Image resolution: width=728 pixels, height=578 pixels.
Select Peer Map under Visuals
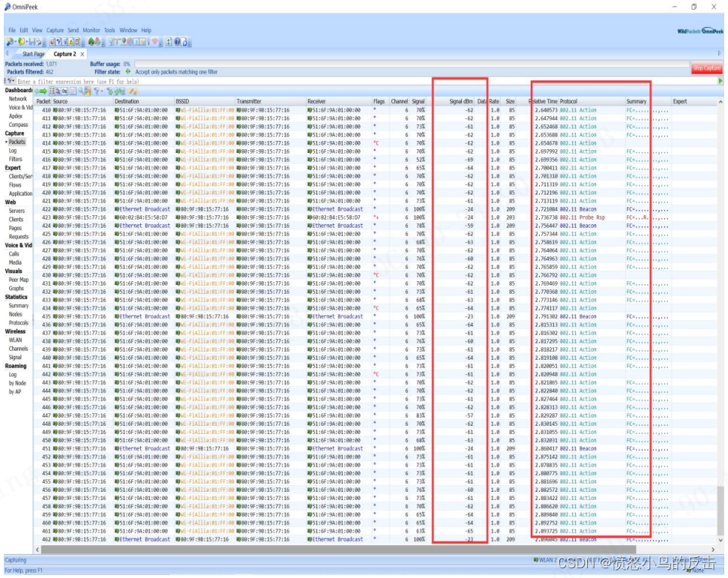point(19,280)
